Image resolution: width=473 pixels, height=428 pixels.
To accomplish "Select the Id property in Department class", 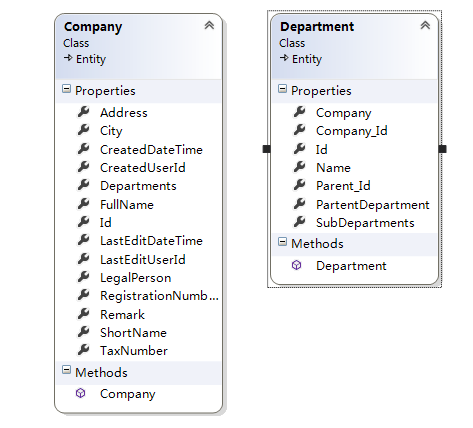I will tap(322, 150).
